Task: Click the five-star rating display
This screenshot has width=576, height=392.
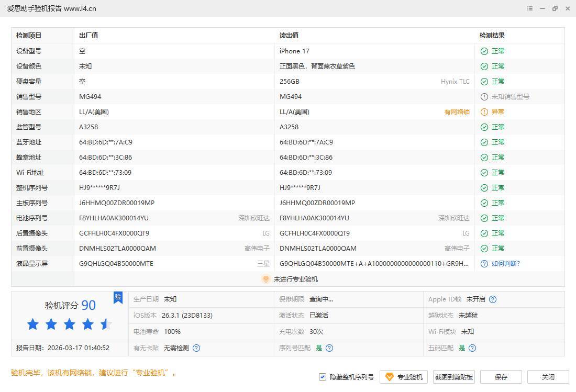Action: pos(69,324)
